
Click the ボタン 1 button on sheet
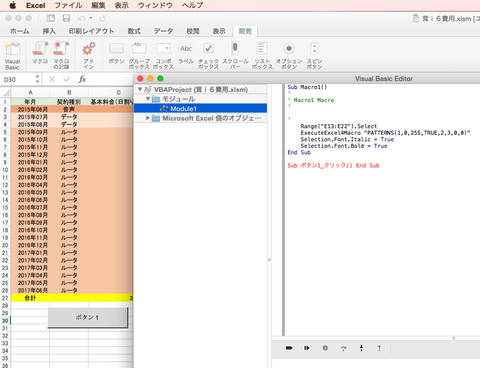click(x=87, y=318)
